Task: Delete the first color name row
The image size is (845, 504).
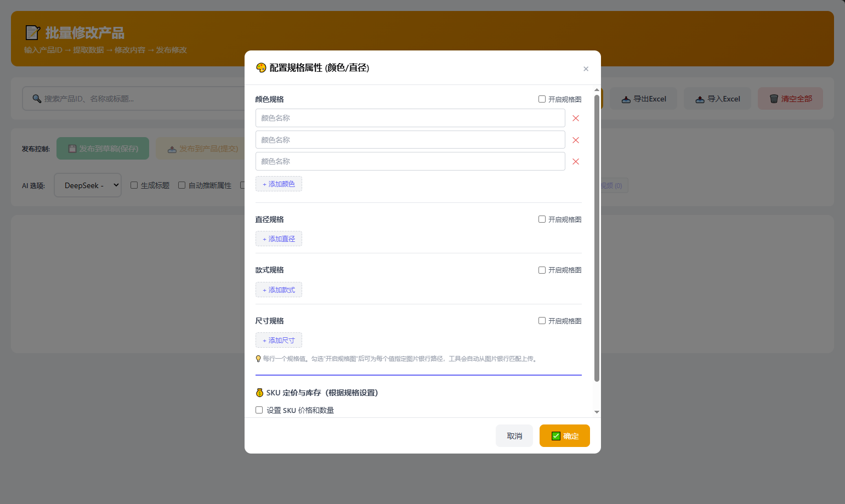Action: 575,118
